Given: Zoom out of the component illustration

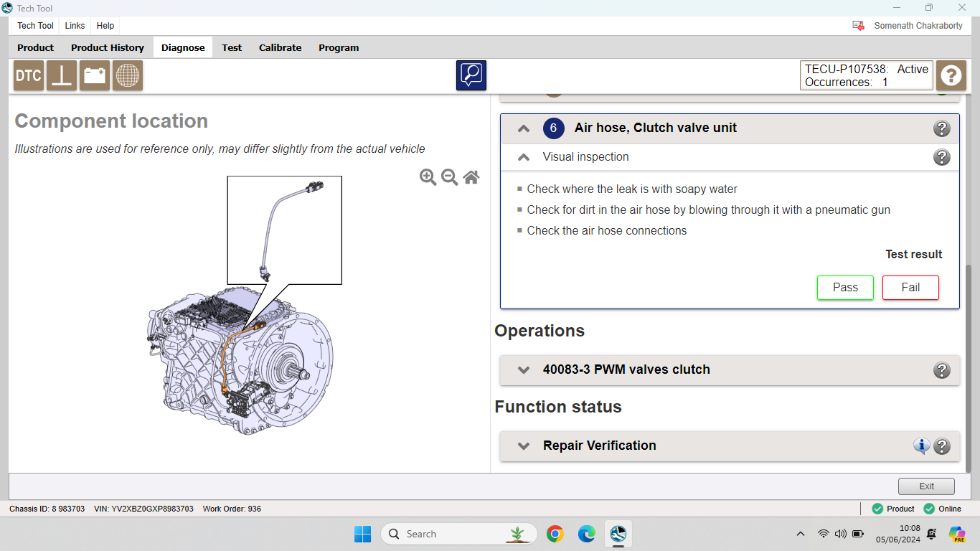Looking at the screenshot, I should click(450, 177).
